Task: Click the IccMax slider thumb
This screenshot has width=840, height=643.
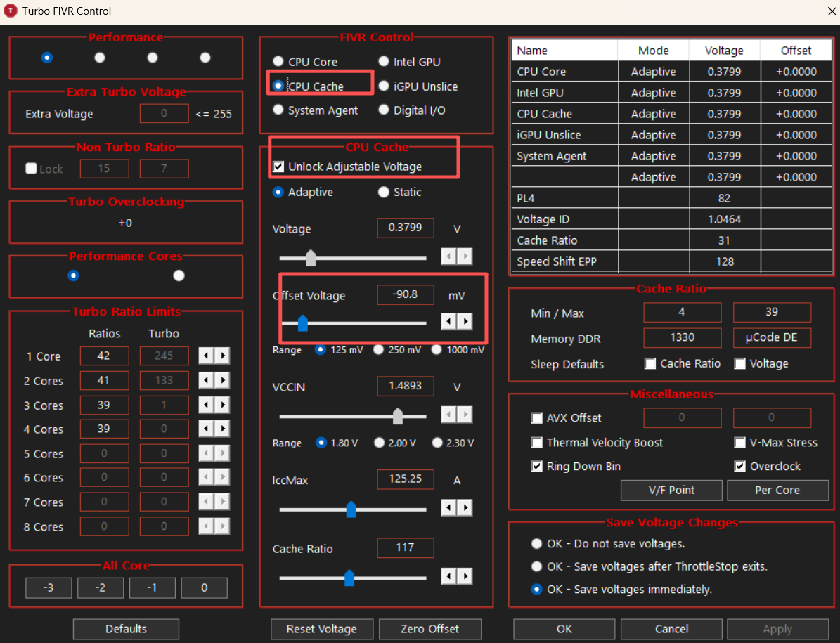Action: coord(351,509)
